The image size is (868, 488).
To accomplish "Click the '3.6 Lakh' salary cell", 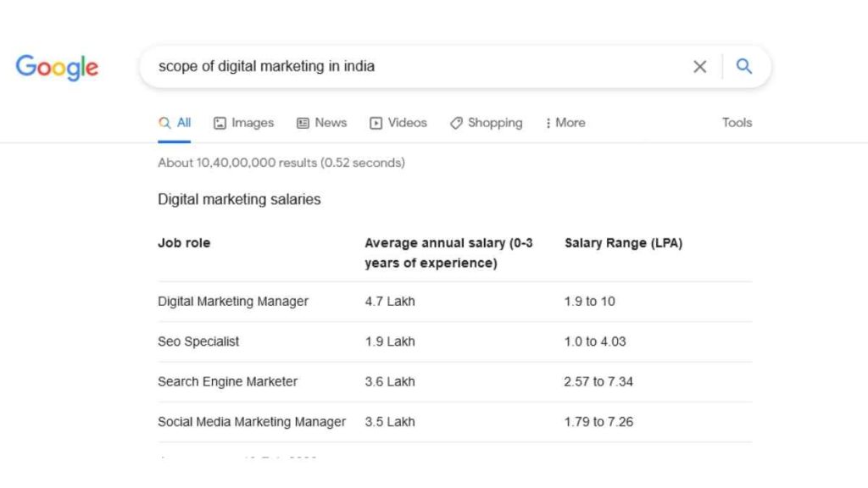I will click(x=390, y=382).
